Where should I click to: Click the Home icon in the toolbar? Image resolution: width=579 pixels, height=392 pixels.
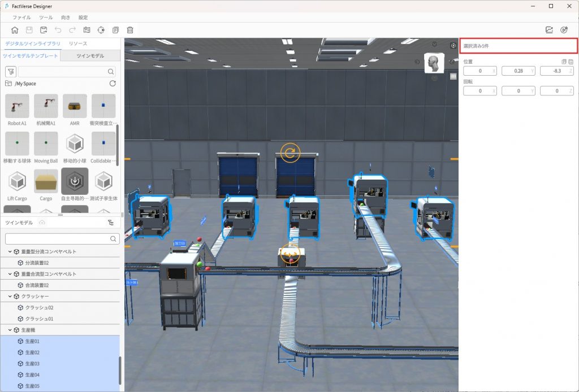coord(15,30)
